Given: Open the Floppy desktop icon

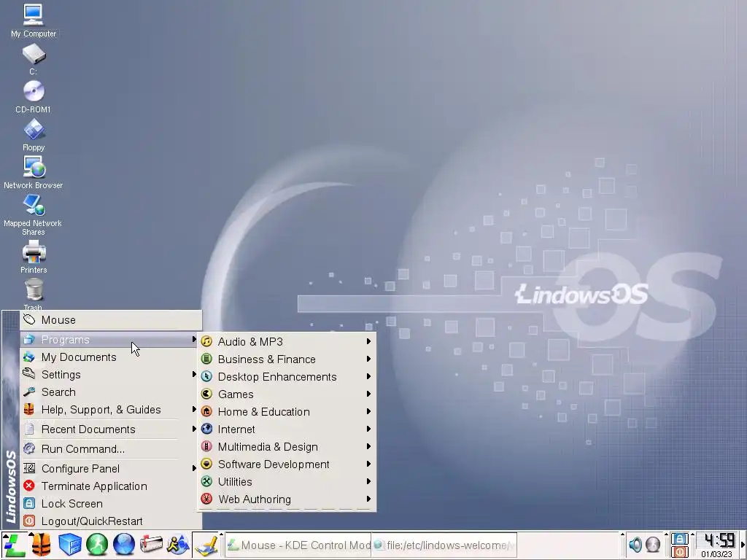Looking at the screenshot, I should tap(34, 135).
